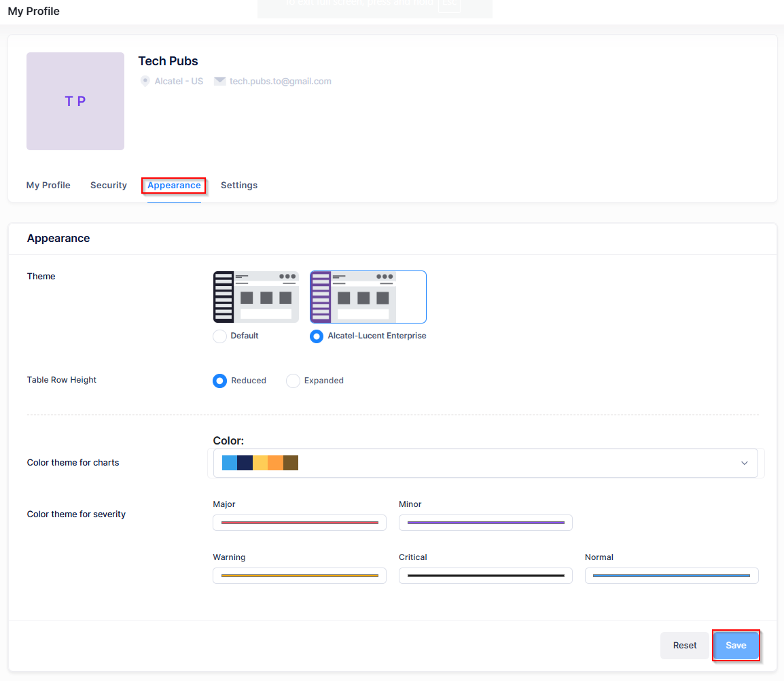The height and width of the screenshot is (681, 784).
Task: Click the TP avatar profile picture
Action: [x=75, y=101]
